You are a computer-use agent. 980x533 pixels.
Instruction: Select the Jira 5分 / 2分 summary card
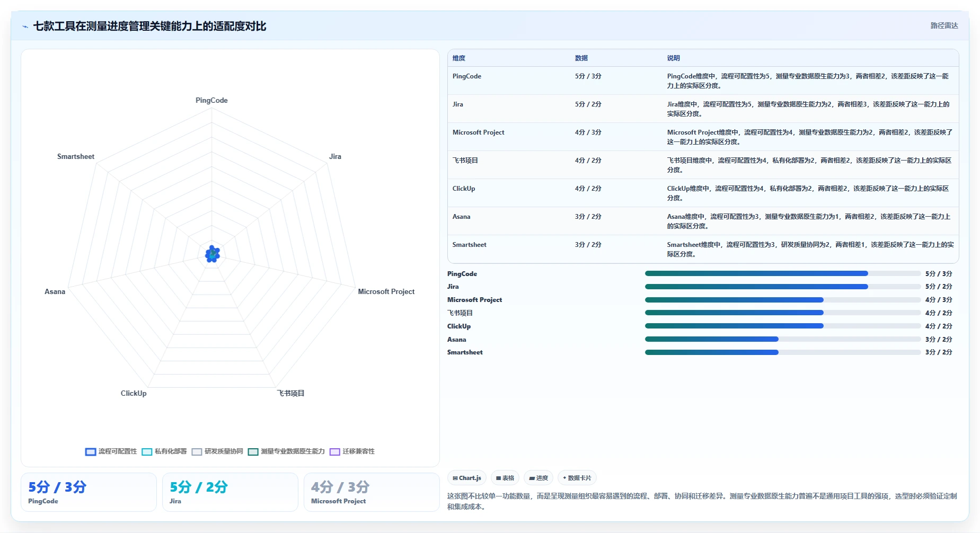[x=230, y=492]
